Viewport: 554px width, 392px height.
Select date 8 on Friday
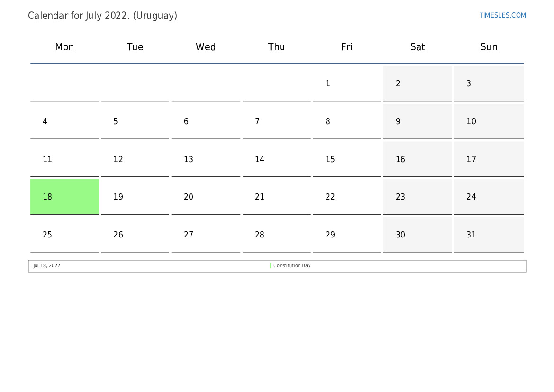347,121
